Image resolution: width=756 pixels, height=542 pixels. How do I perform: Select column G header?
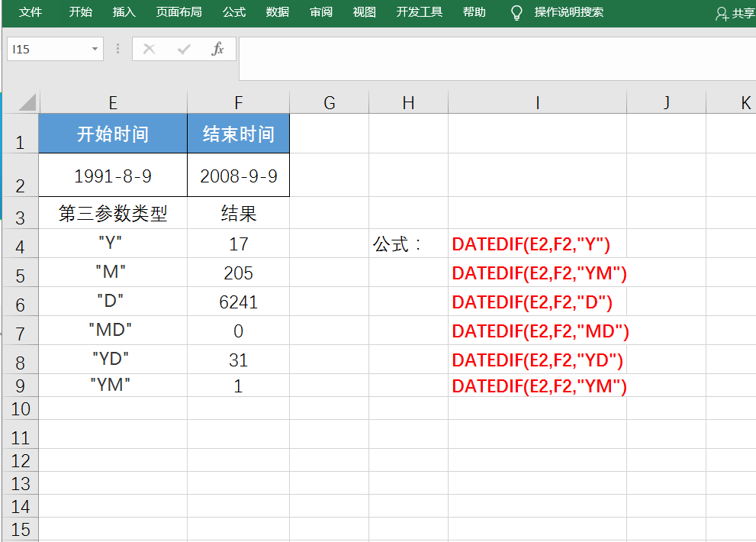330,102
